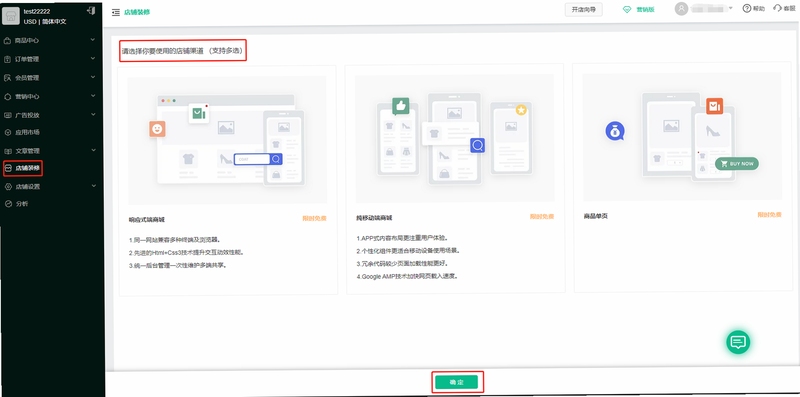Click the 商品单页 title text
Image resolution: width=800 pixels, height=397 pixels.
[596, 216]
